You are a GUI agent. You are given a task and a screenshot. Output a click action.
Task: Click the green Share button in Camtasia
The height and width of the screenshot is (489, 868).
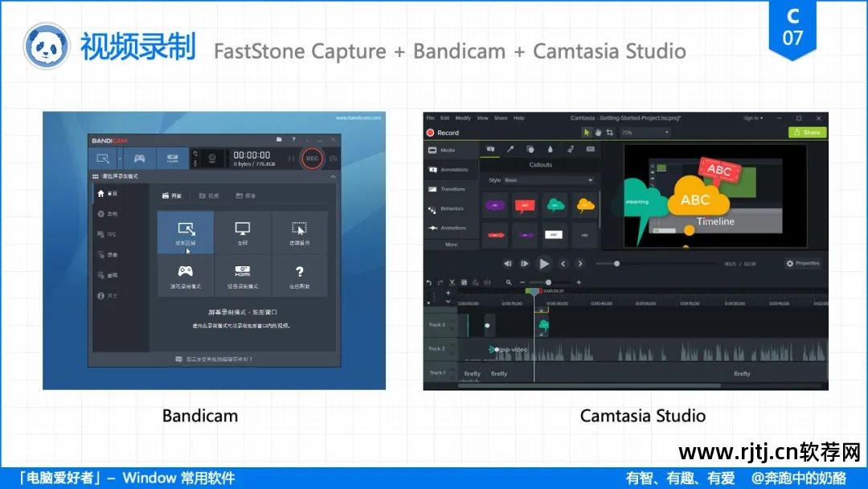[807, 133]
